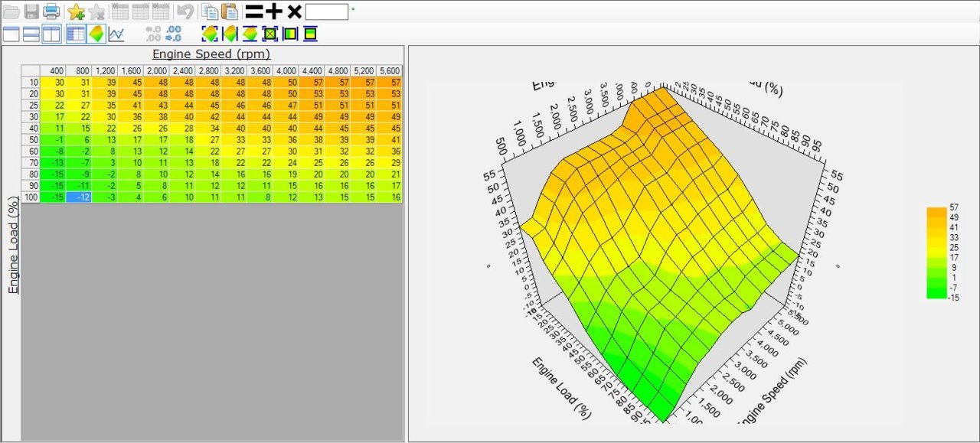Viewport: 980px width, 443px height.
Task: Click the top-left corner table cell
Action: tap(31, 71)
